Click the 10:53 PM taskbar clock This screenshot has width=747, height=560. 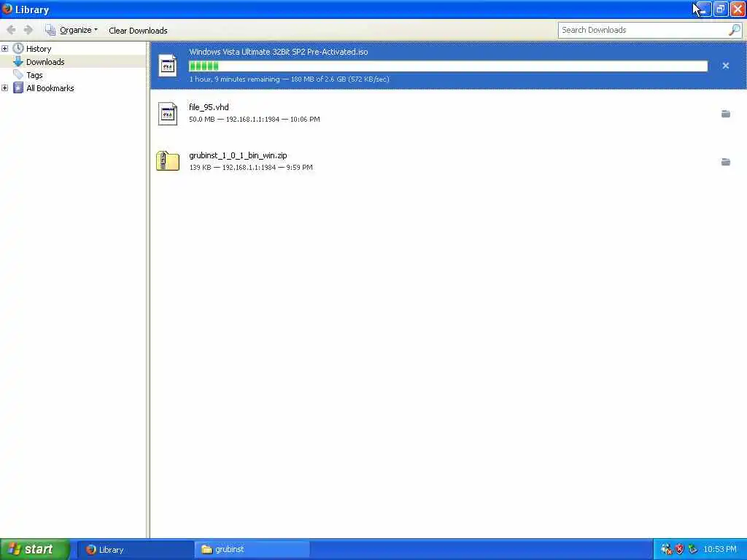(720, 549)
